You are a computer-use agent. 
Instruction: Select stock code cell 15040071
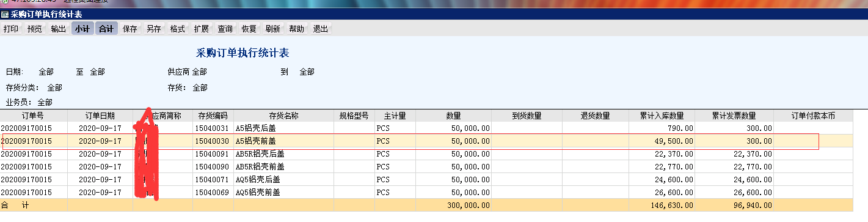pyautogui.click(x=213, y=180)
